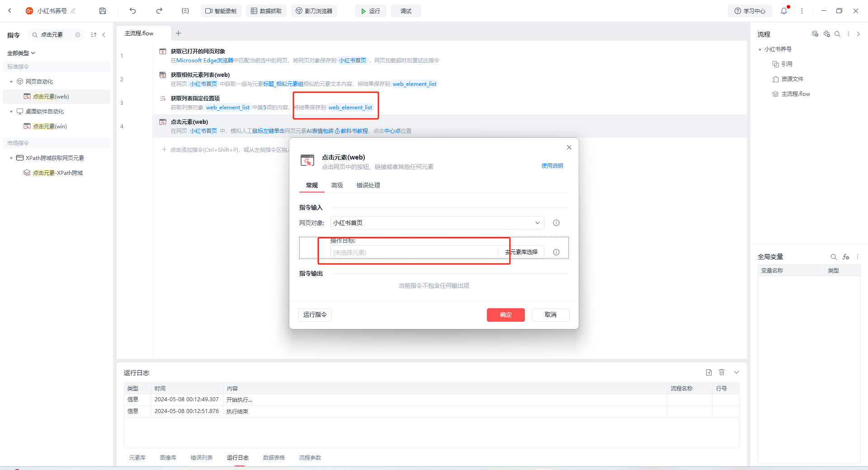The image size is (868, 470).
Task: Open the 网页对象 dropdown
Action: coord(437,223)
